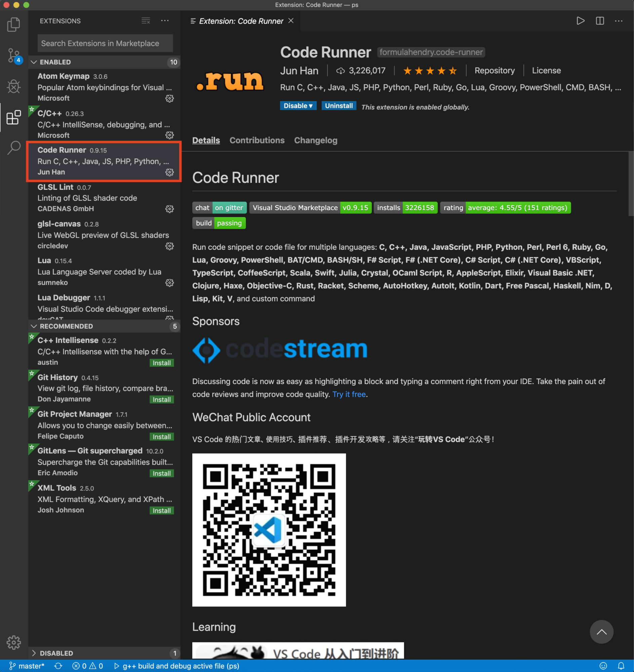Image resolution: width=634 pixels, height=672 pixels.
Task: Open the gear for Code Runner
Action: (169, 172)
